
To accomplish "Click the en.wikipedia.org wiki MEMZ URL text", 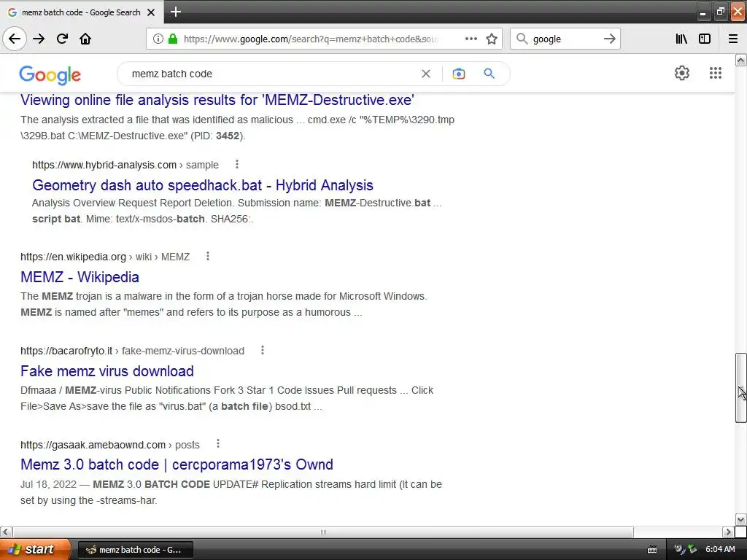I will click(105, 257).
